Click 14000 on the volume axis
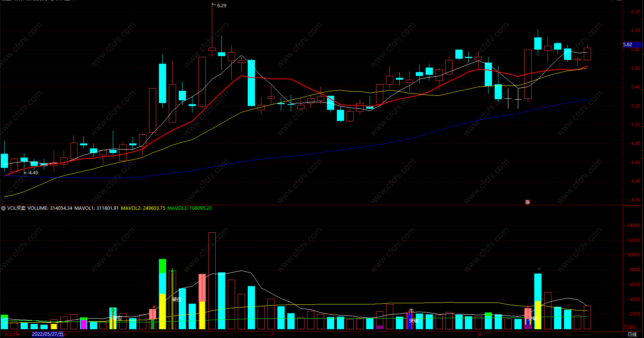The height and width of the screenshot is (338, 644). (x=634, y=225)
